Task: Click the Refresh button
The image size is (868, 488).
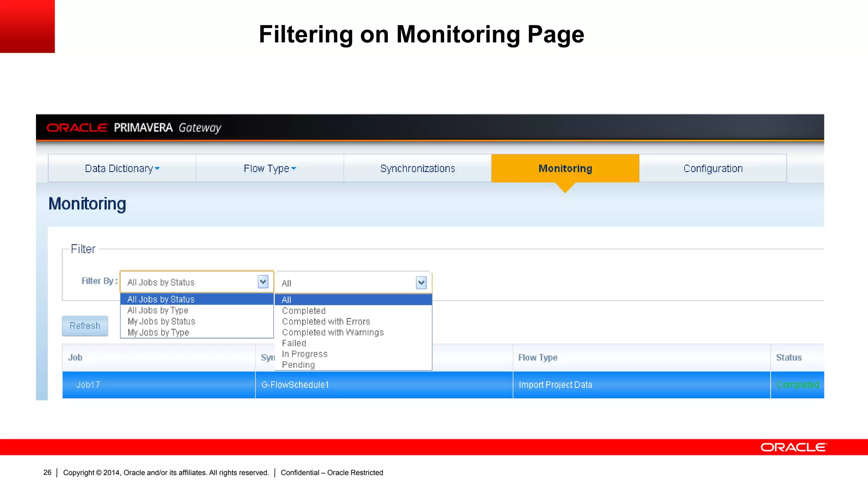Action: point(85,326)
